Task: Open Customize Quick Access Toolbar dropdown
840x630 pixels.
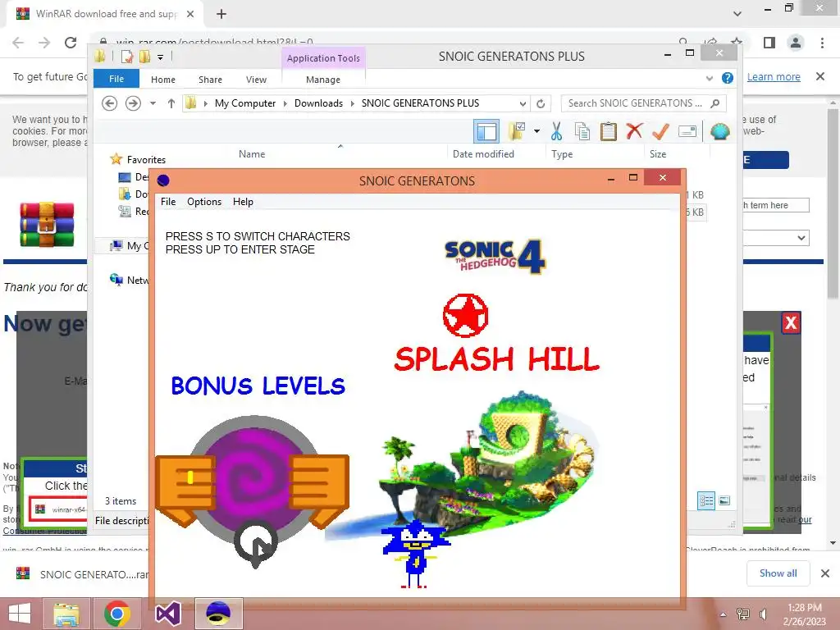Action: tap(160, 57)
